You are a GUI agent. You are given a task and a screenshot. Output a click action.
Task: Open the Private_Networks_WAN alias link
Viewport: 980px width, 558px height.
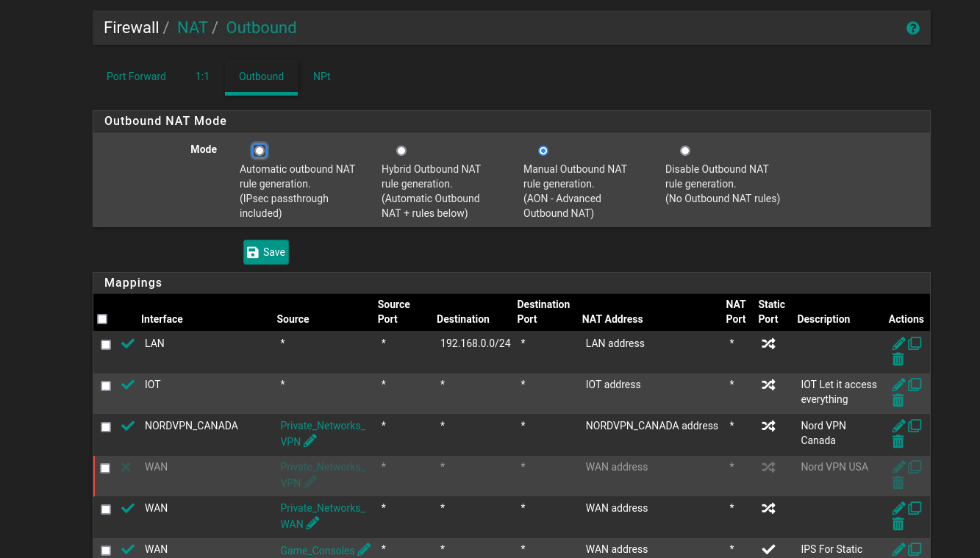click(x=323, y=516)
